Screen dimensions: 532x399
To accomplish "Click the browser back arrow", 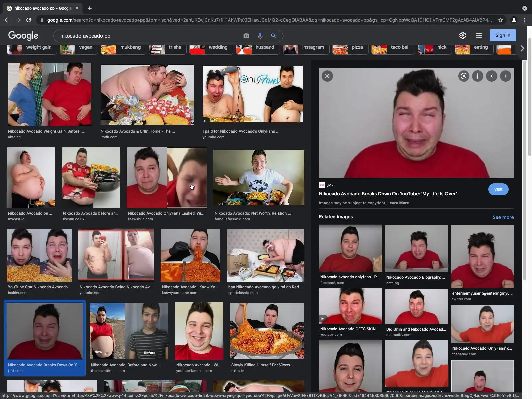I will pos(7,20).
